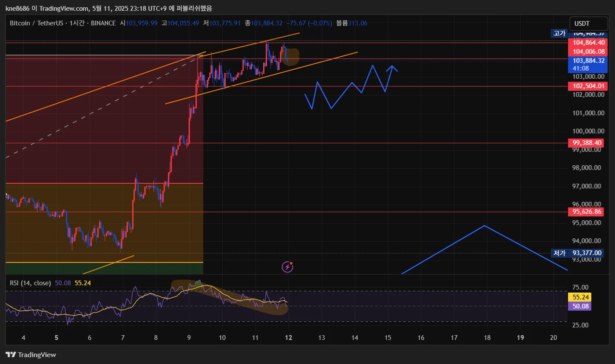Click the Bitcoin / TetherUS symbol title
The width and height of the screenshot is (615, 364).
coord(36,23)
